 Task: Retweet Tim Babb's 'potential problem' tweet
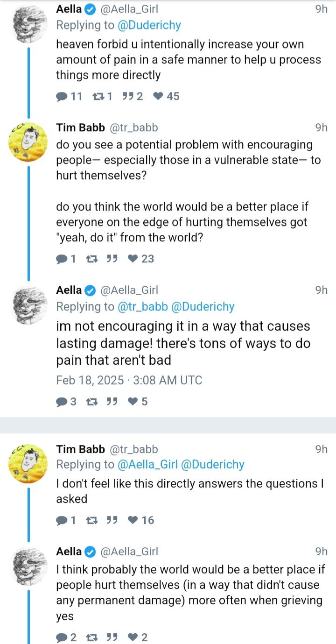[x=91, y=259]
